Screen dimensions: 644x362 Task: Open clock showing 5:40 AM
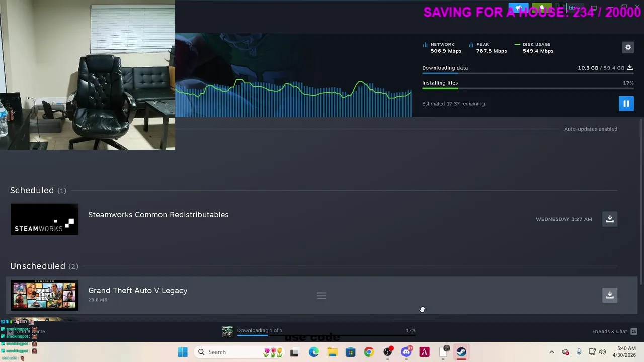(625, 352)
